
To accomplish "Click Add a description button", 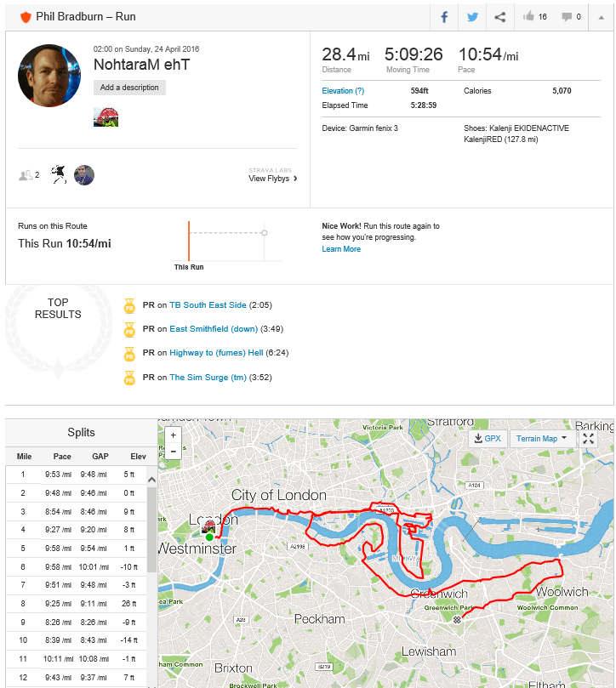I will (129, 88).
